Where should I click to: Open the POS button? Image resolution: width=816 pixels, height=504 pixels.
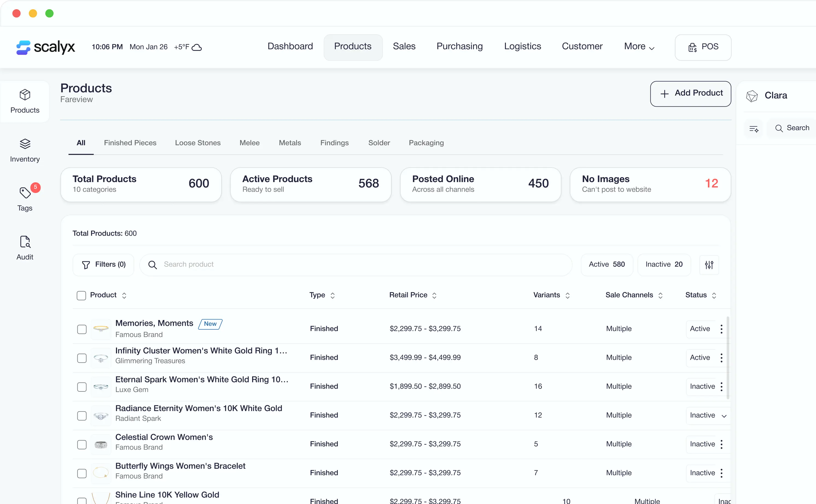(703, 47)
